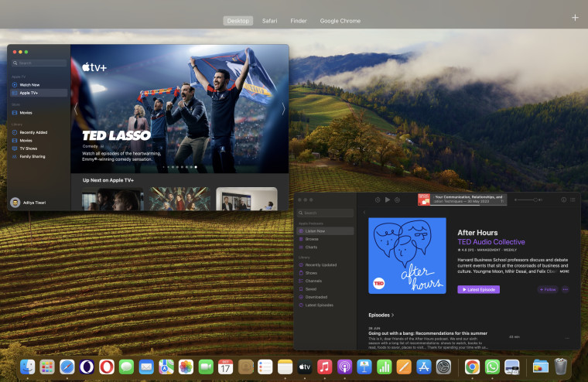Image resolution: width=588 pixels, height=382 pixels.
Task: Select the Desktop space tab
Action: pos(238,21)
